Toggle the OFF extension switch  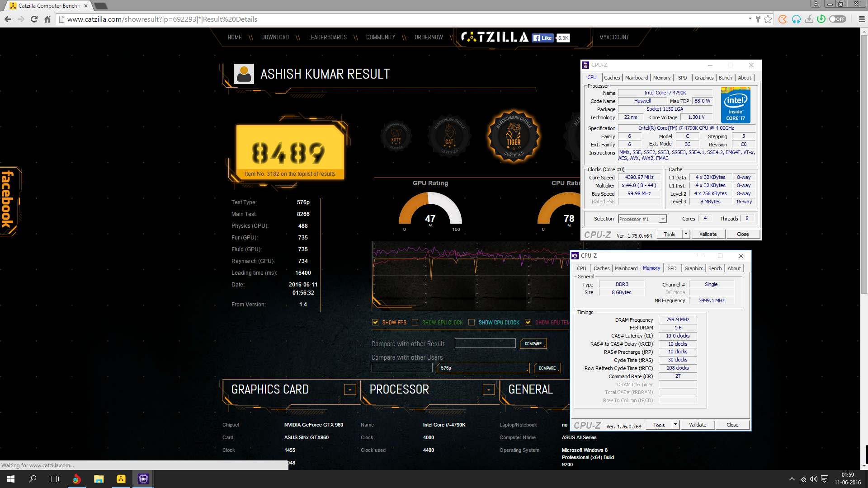click(838, 19)
